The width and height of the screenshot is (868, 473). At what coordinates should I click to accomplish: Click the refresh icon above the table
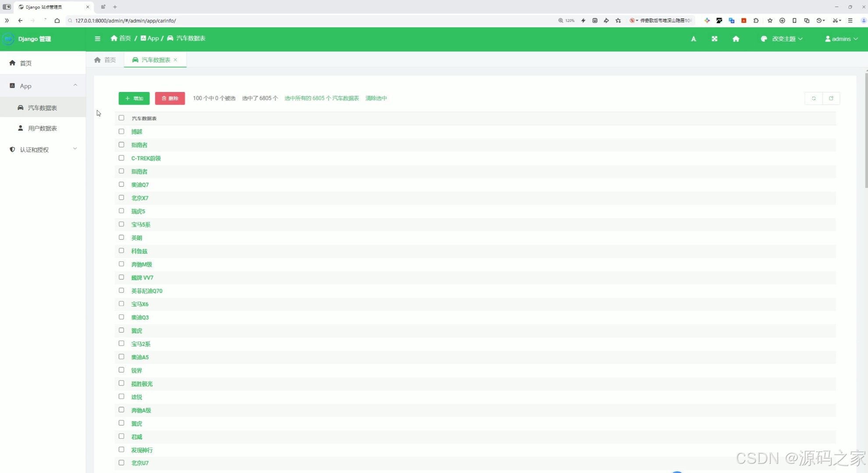coord(814,99)
